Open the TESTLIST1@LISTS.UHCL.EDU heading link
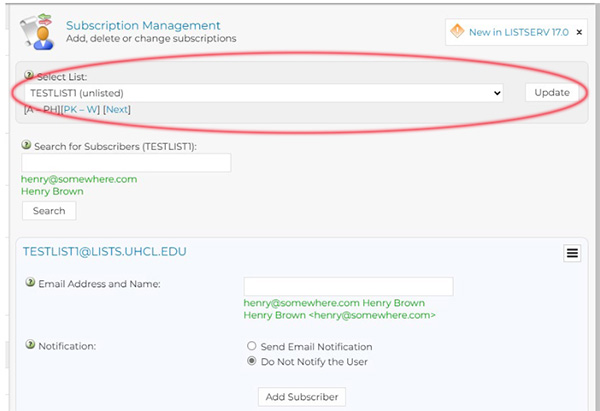Viewport: 600px width, 411px height. (105, 252)
